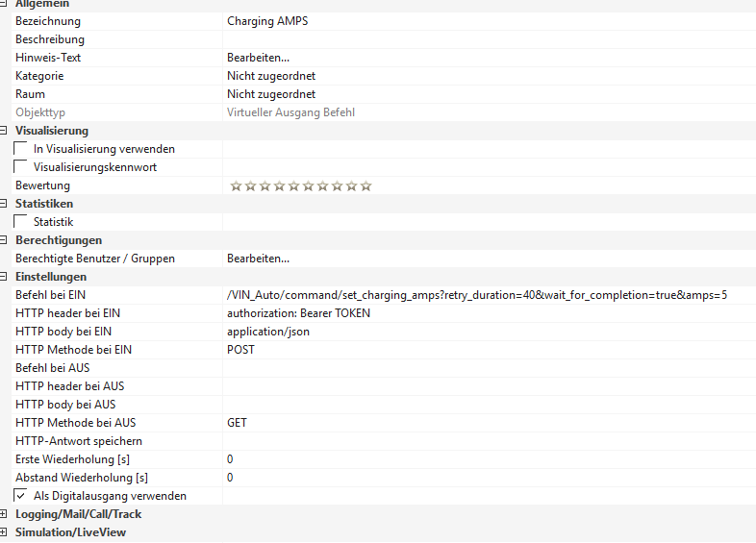Collapse the Allgemein section
The image size is (756, 543).
pyautogui.click(x=3, y=3)
